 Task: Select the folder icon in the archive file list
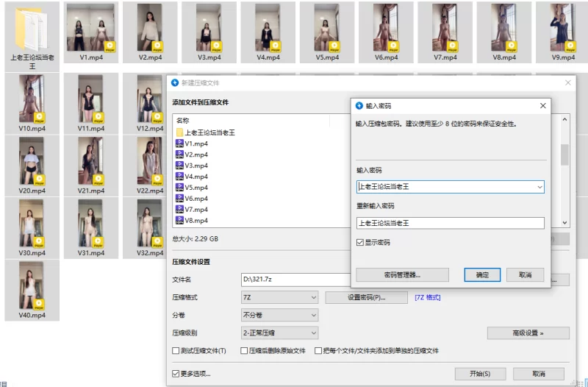click(x=179, y=133)
